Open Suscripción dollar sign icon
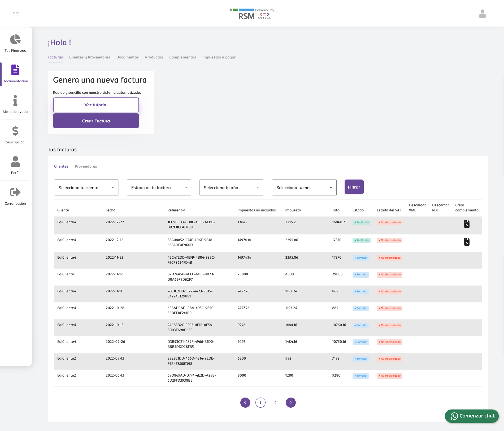 [15, 131]
